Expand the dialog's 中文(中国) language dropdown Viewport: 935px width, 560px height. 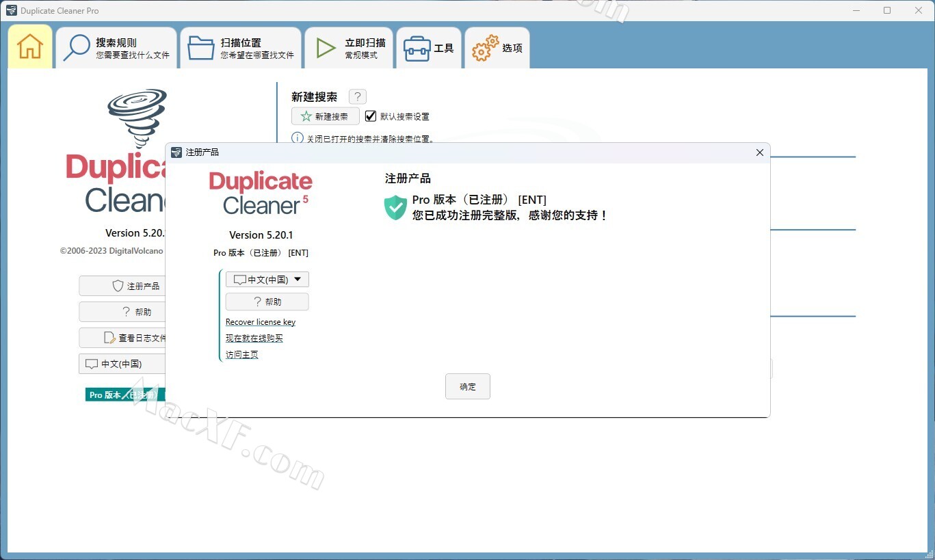tap(267, 280)
